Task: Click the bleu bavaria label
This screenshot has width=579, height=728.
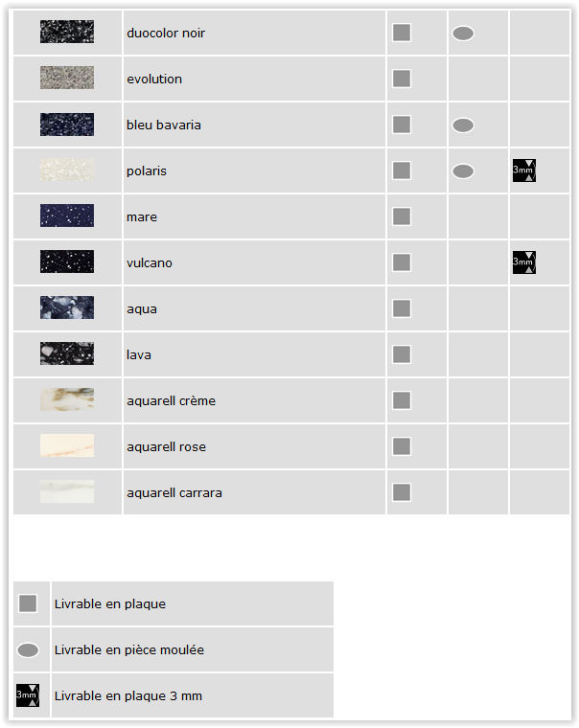Action: [164, 125]
